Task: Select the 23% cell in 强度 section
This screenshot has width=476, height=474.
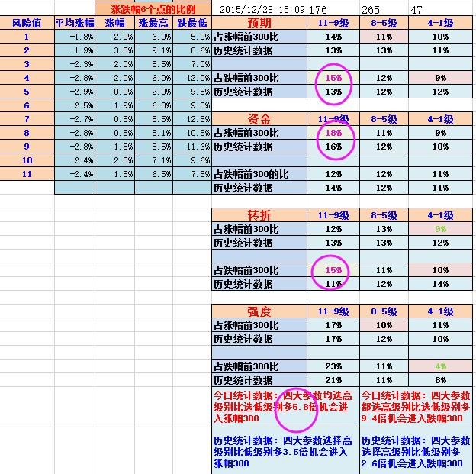Action: point(333,366)
